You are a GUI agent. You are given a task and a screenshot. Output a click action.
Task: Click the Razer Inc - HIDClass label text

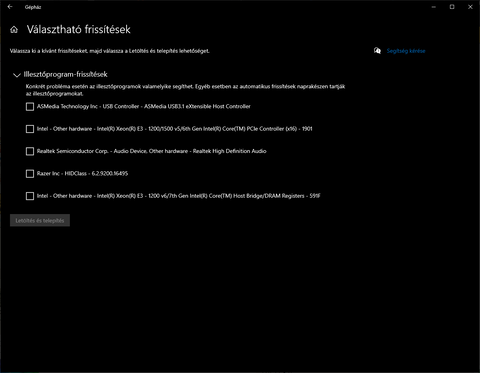(x=82, y=173)
